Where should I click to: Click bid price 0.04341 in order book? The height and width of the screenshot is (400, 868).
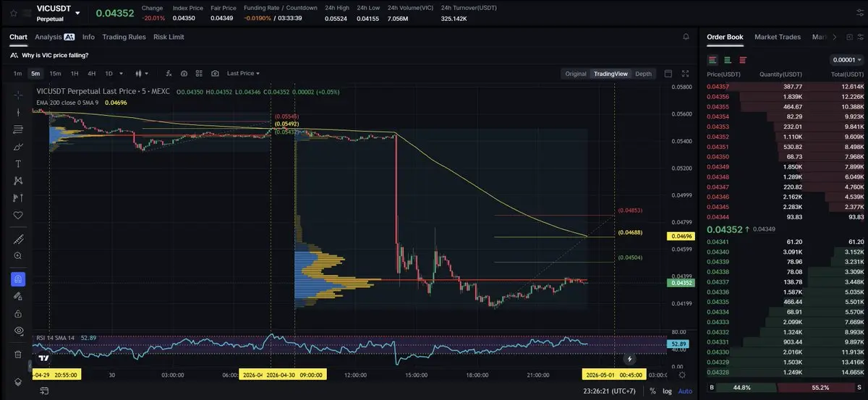[x=718, y=242]
